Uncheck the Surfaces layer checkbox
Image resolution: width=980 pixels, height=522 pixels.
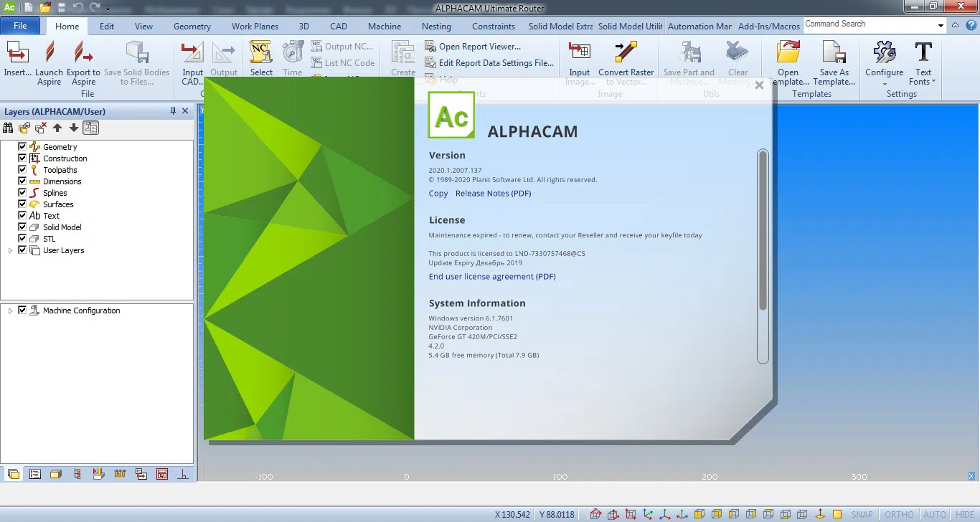pos(22,204)
